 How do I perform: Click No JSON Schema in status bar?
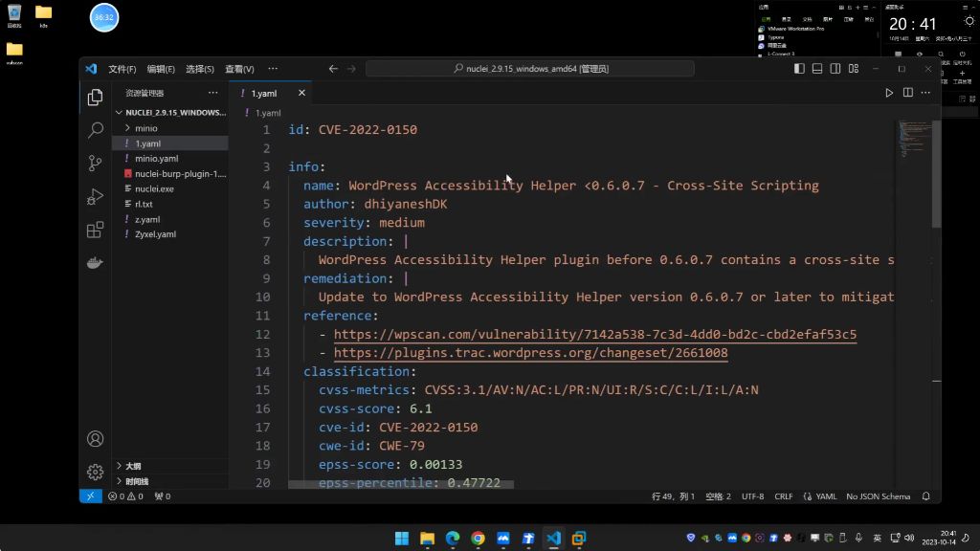[x=879, y=496]
